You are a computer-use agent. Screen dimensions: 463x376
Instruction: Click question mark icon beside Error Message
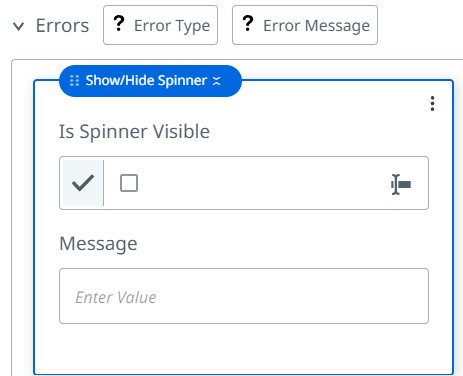[248, 24]
